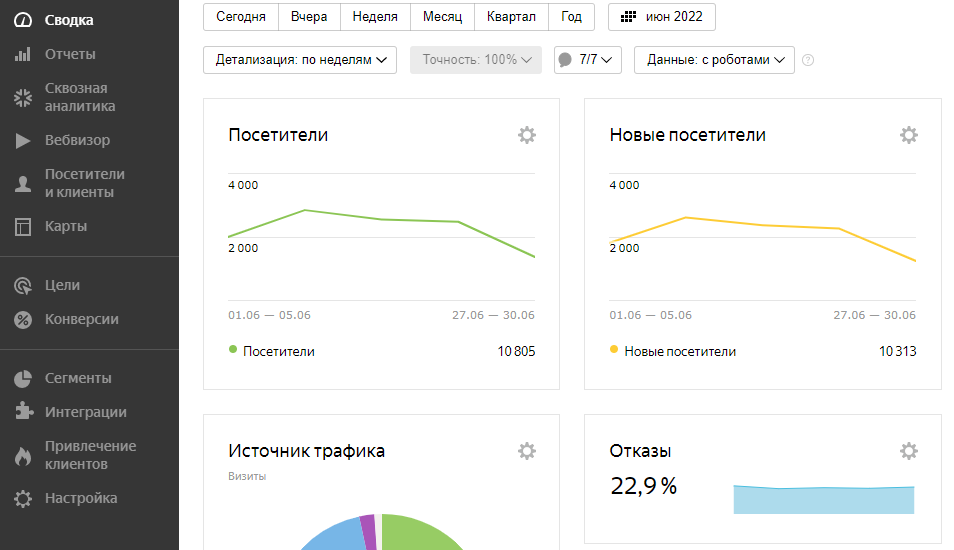Click the Отчеты bar chart icon
This screenshot has width=954, height=550.
point(23,54)
